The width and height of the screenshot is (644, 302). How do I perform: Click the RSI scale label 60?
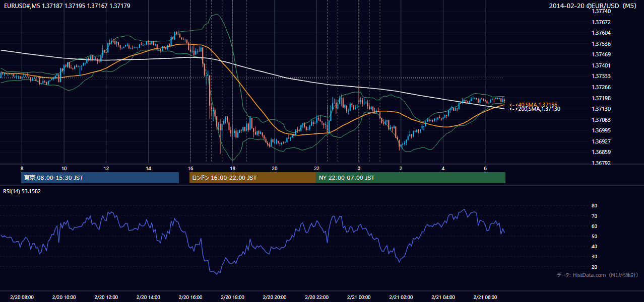(x=595, y=226)
